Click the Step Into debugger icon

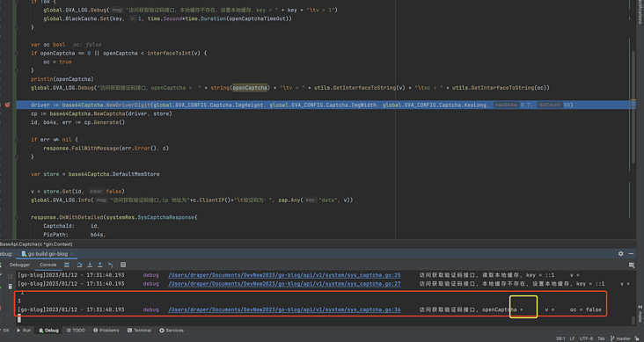point(90,265)
